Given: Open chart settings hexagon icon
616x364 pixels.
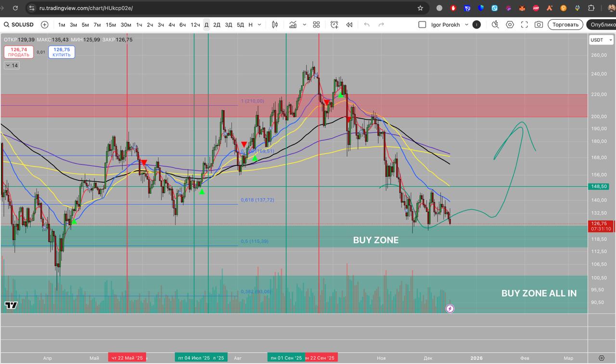Looking at the screenshot, I should coord(510,25).
